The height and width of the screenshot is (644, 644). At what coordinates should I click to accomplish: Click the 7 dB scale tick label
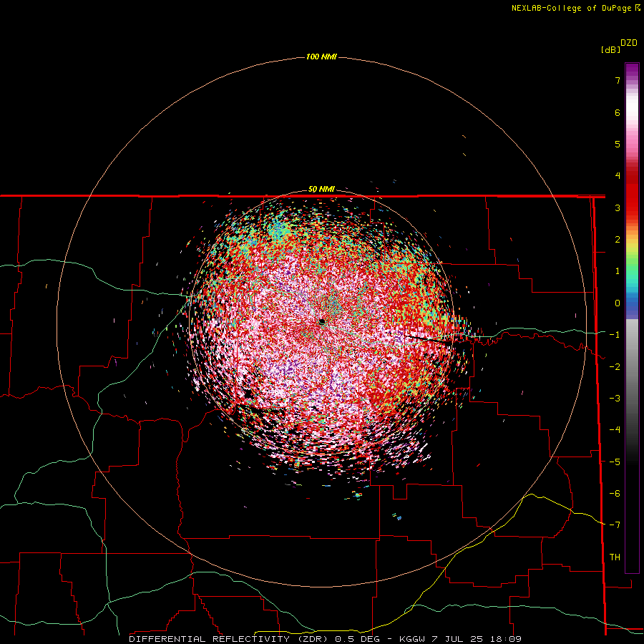pyautogui.click(x=618, y=80)
